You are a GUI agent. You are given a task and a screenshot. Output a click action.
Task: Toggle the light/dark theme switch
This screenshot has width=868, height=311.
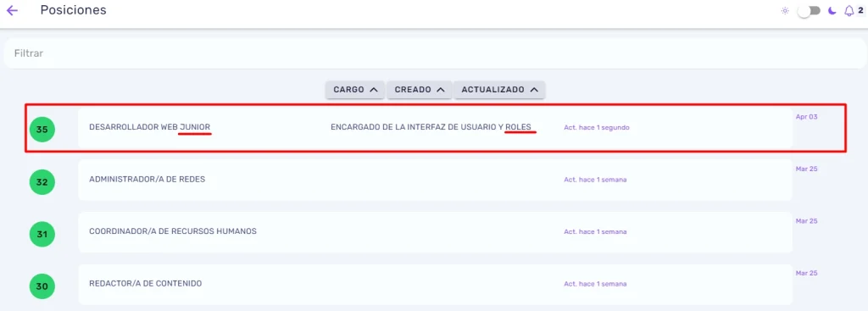pyautogui.click(x=808, y=11)
